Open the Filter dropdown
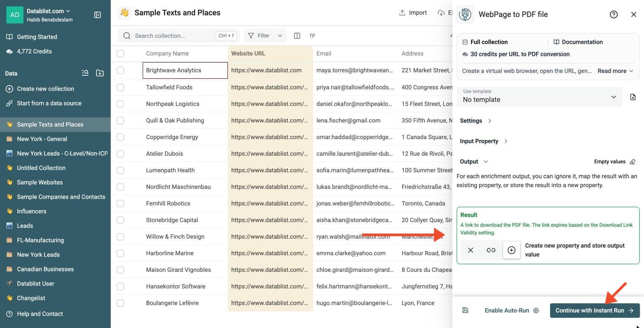Viewport: 644px width, 328px height. point(265,36)
